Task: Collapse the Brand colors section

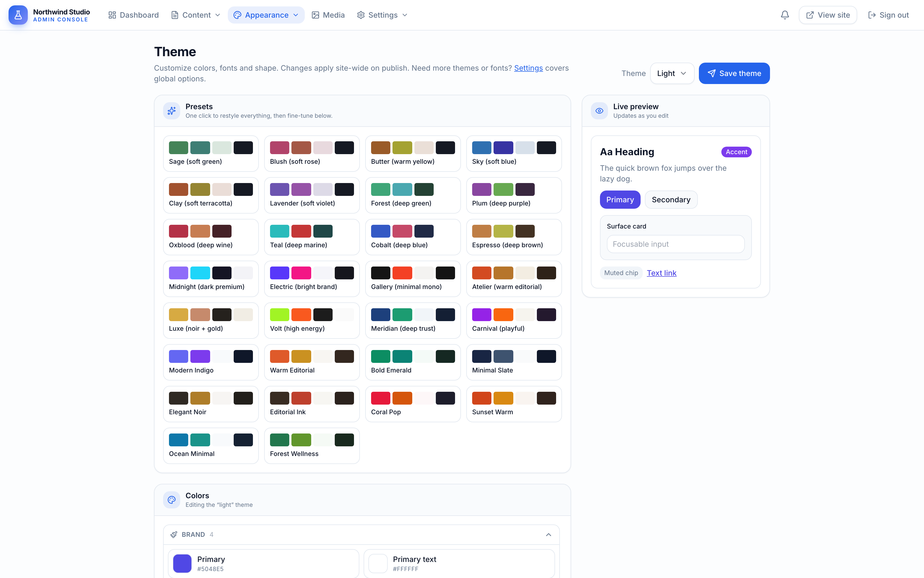Action: [548, 534]
